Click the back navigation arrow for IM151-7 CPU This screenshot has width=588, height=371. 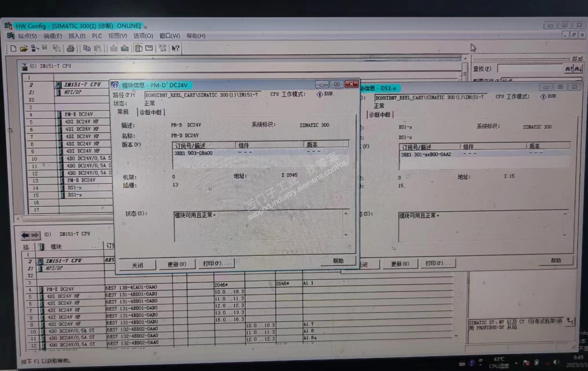pos(25,235)
